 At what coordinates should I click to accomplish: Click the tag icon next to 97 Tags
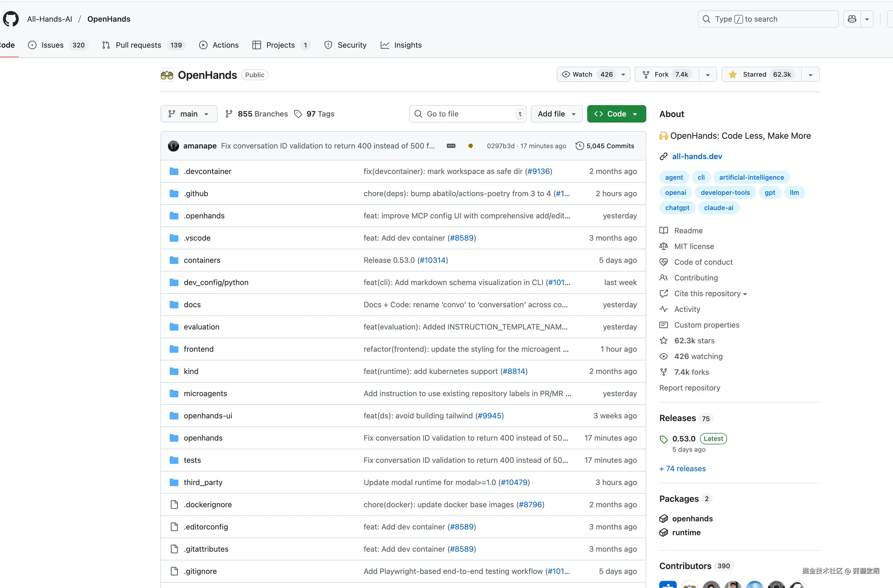tap(298, 114)
